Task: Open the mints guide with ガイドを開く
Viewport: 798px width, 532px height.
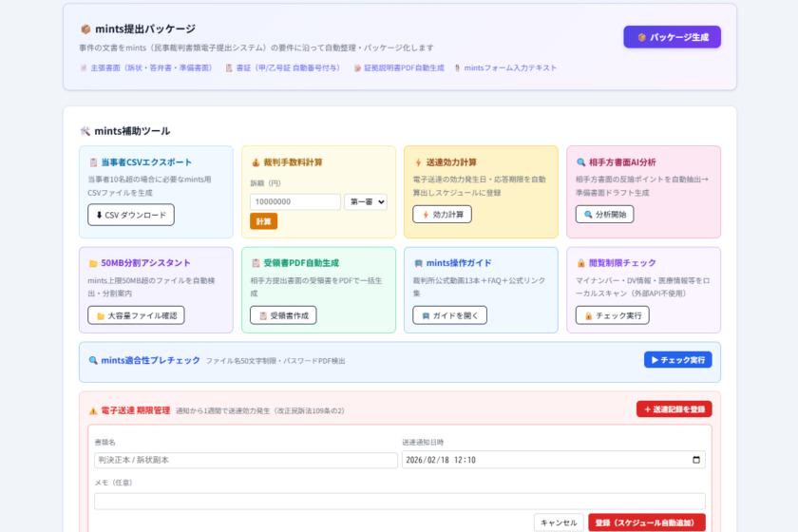Action: (449, 315)
